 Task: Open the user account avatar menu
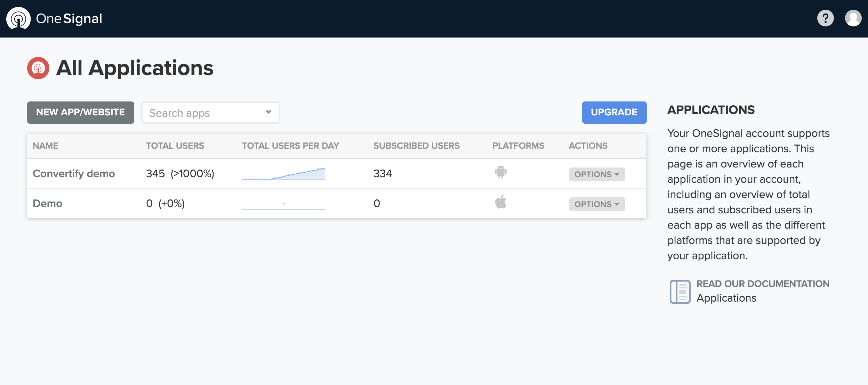click(853, 18)
